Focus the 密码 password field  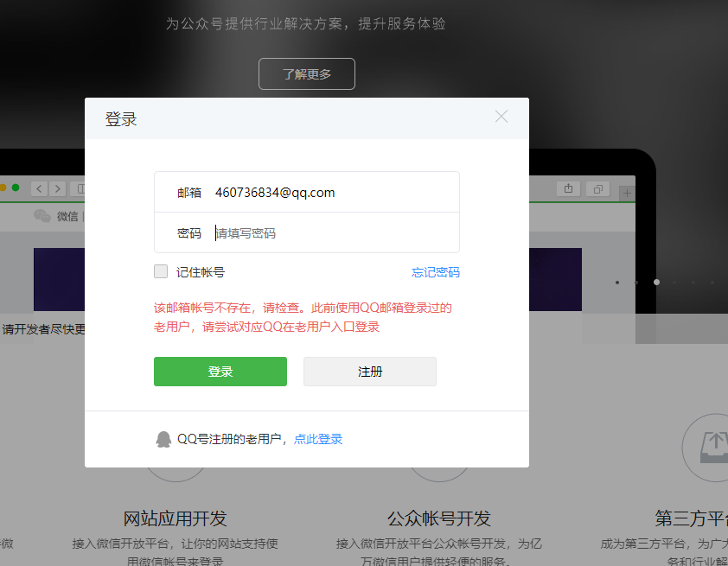click(307, 233)
